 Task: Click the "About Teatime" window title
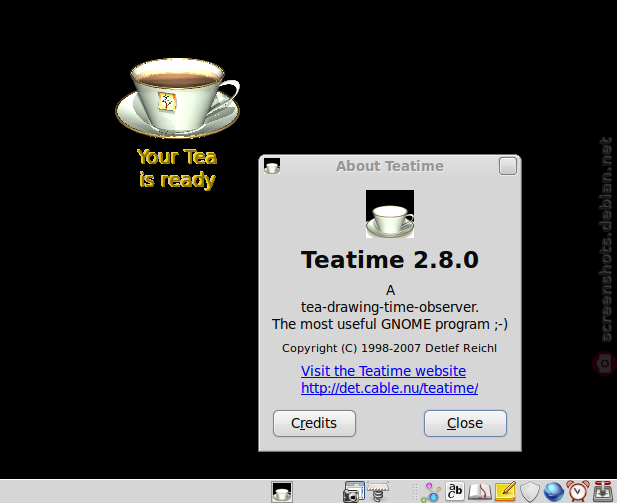(390, 166)
